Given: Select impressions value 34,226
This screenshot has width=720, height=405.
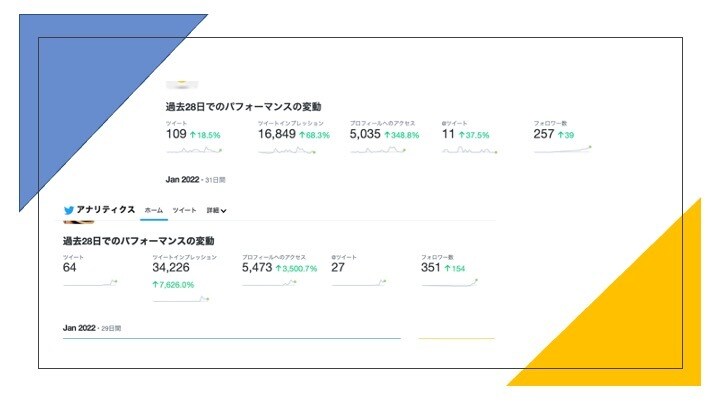Looking at the screenshot, I should (171, 268).
